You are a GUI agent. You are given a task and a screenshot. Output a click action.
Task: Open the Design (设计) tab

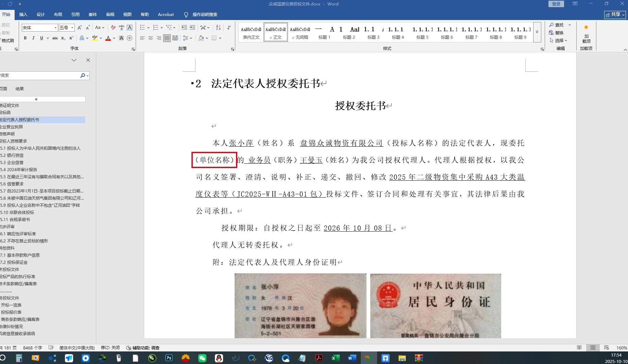click(x=41, y=15)
